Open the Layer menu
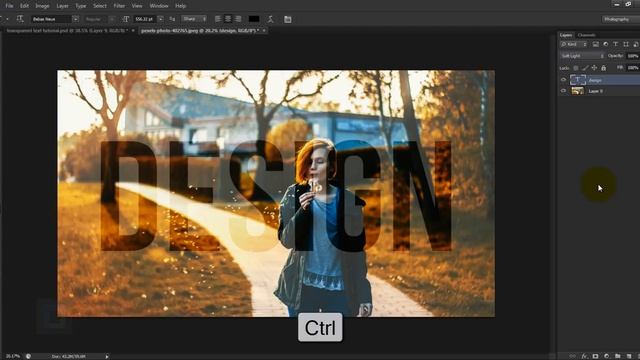The height and width of the screenshot is (360, 640). [x=62, y=6]
